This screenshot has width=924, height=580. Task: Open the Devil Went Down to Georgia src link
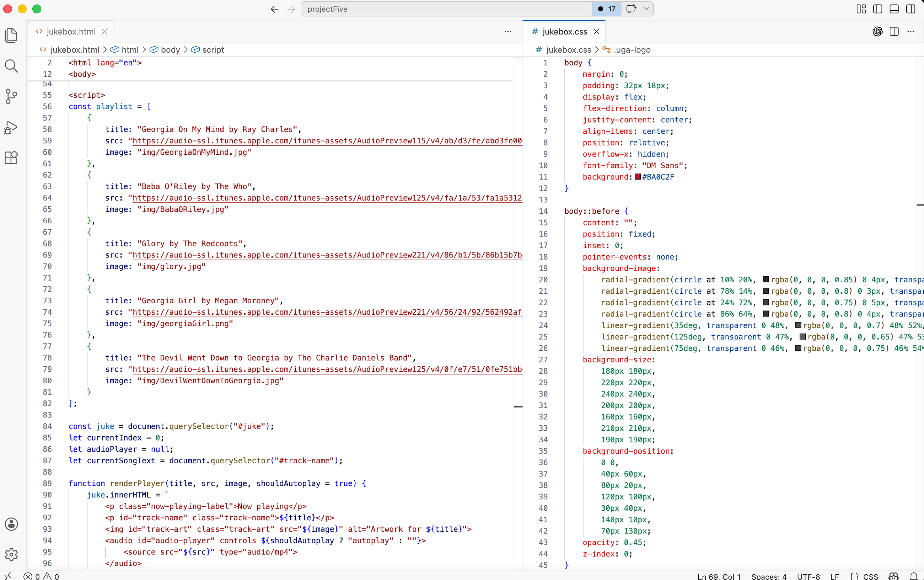pos(327,369)
